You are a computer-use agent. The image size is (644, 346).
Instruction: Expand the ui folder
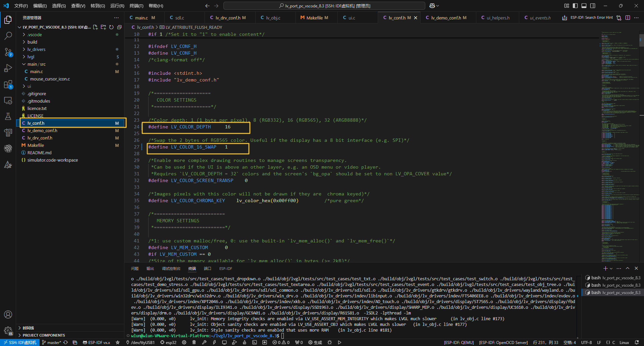point(70,86)
